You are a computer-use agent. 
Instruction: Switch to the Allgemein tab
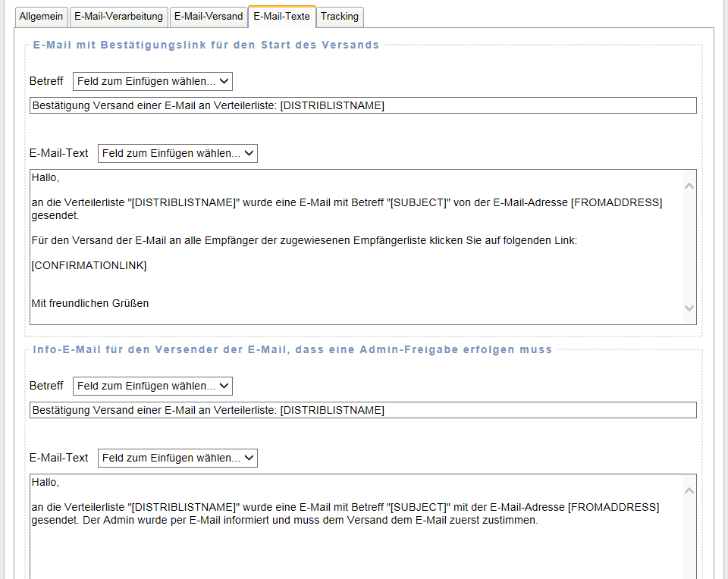pos(41,17)
